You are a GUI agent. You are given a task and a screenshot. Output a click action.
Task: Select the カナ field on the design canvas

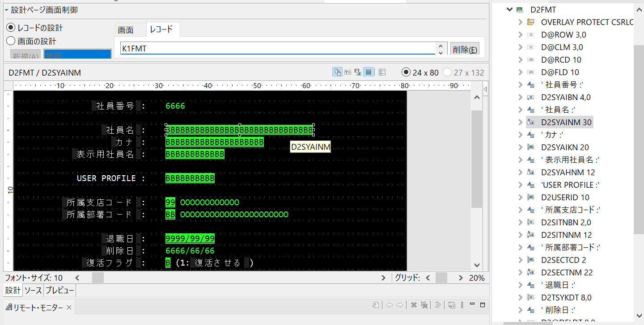[x=215, y=142]
